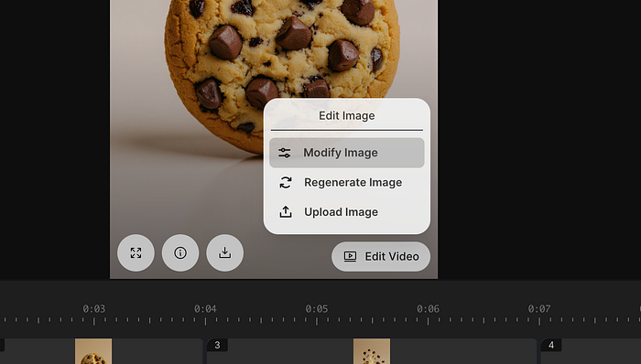
Task: Choose Regenerate Image option
Action: click(x=347, y=182)
